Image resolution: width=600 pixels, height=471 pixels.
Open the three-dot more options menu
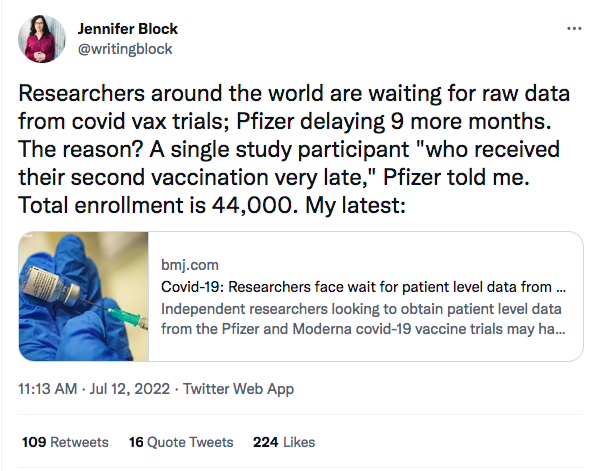(x=574, y=29)
